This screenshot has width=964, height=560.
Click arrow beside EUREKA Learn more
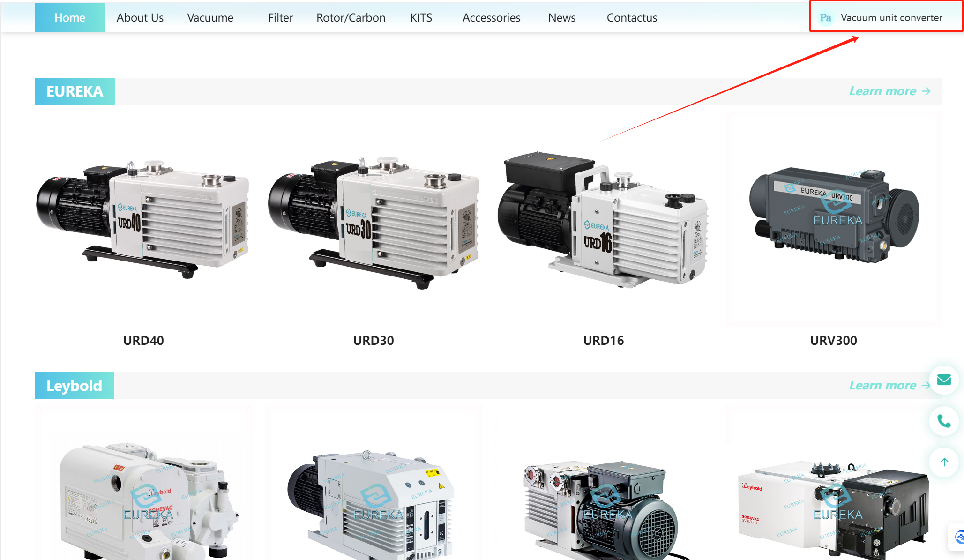(x=926, y=91)
